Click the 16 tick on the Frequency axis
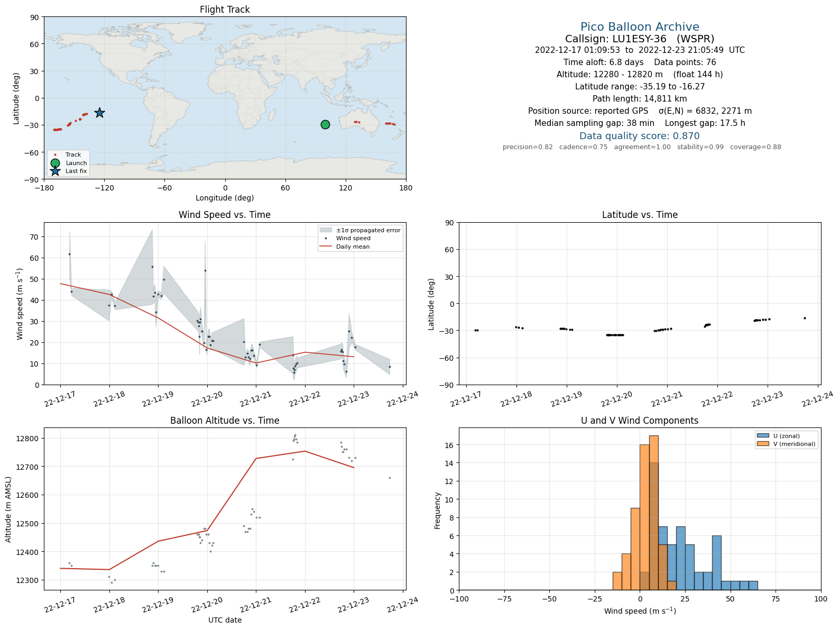840x629 pixels. coord(450,445)
